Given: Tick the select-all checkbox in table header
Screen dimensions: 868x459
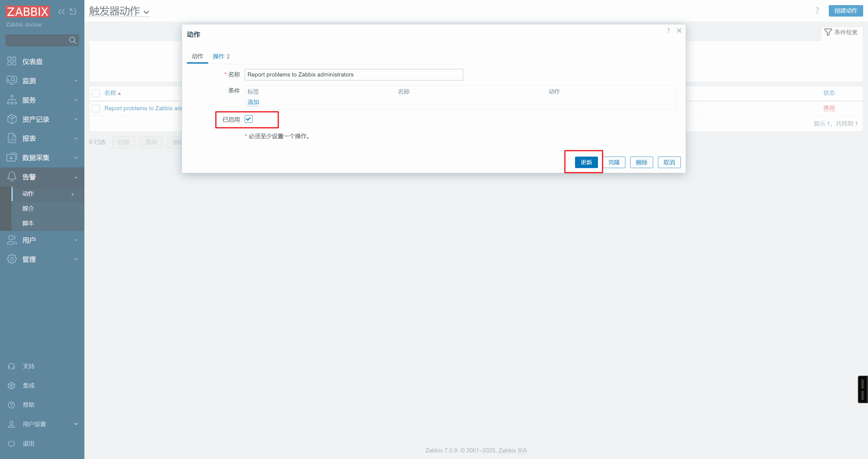Looking at the screenshot, I should [96, 93].
